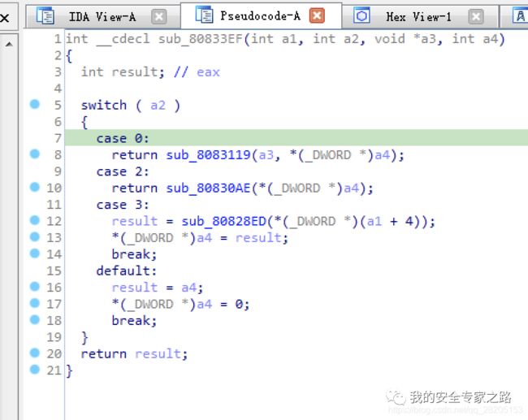Click the 'switch' keyword on line 5
The width and height of the screenshot is (528, 420).
(x=104, y=106)
